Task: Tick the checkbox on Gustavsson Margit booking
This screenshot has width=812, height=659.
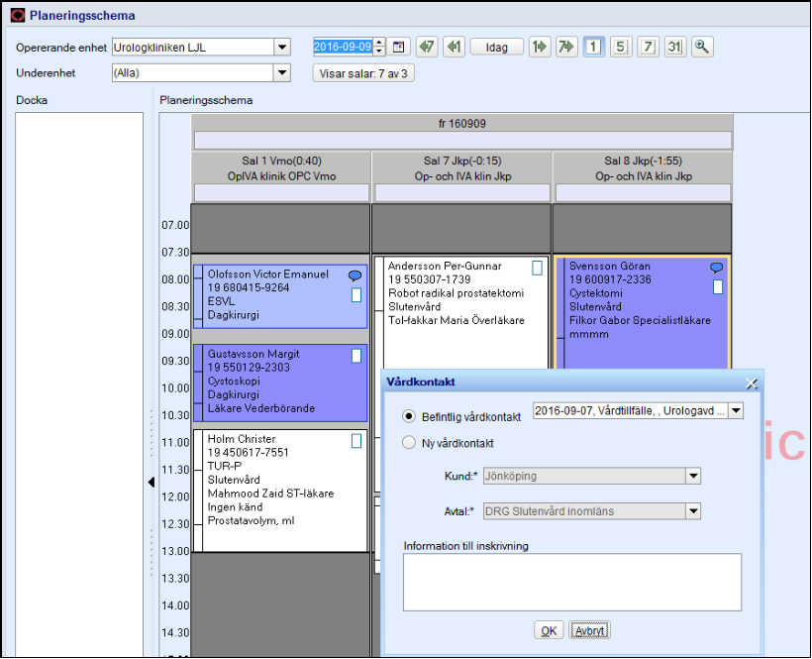Action: [356, 356]
